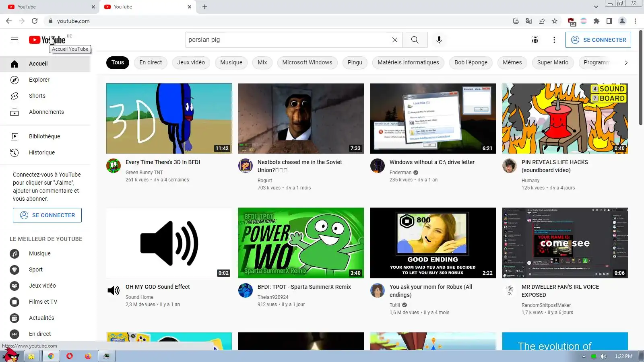This screenshot has height=362, width=644.
Task: Select the Super Mario filter chip
Action: [x=553, y=62]
